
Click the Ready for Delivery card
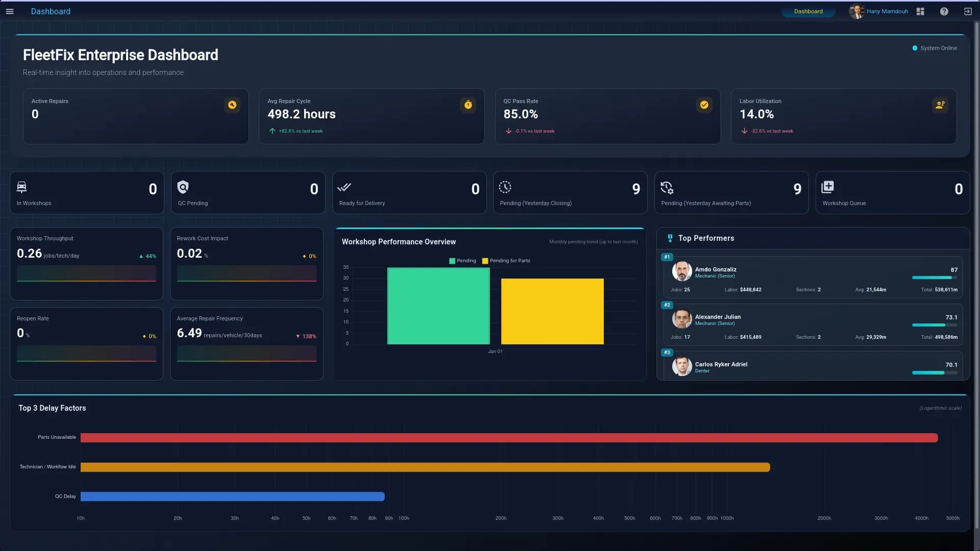pos(409,192)
